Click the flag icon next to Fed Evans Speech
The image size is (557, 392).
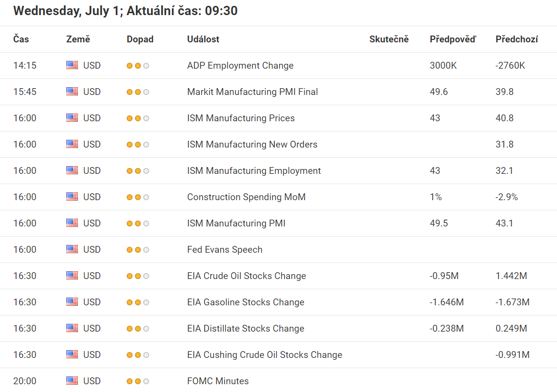(x=72, y=249)
